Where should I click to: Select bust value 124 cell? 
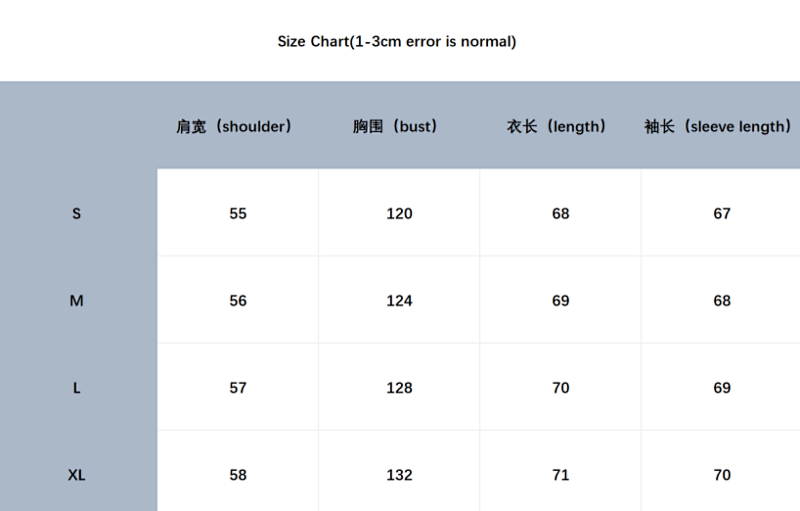click(399, 300)
